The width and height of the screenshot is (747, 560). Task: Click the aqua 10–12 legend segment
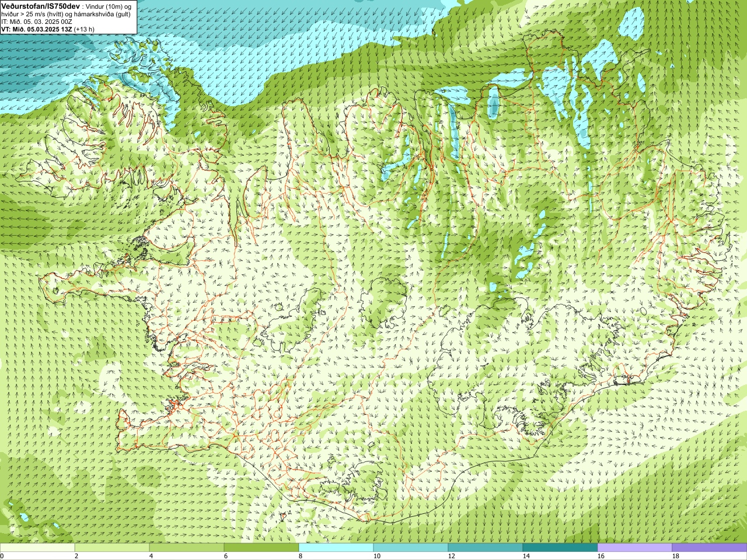pyautogui.click(x=411, y=548)
